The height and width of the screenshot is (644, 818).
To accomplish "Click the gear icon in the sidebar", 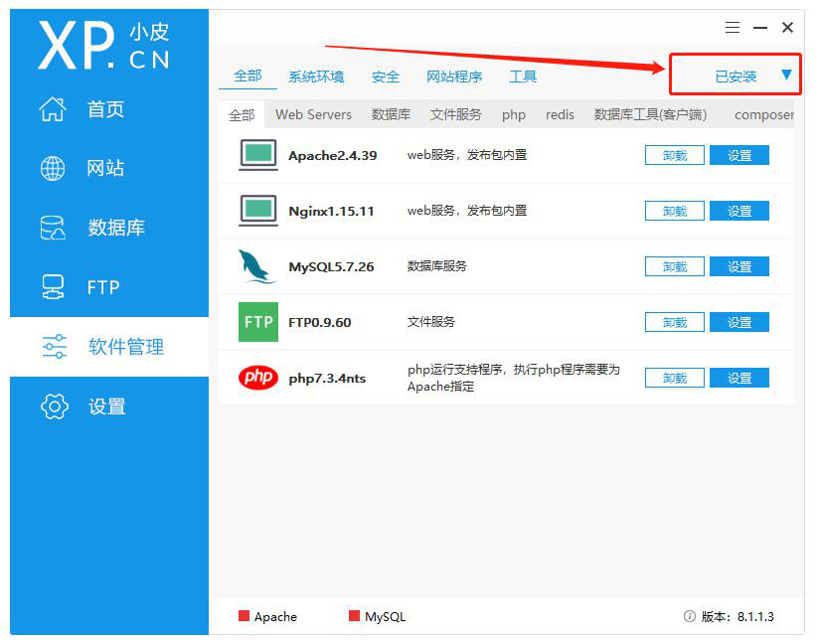I will [x=55, y=406].
